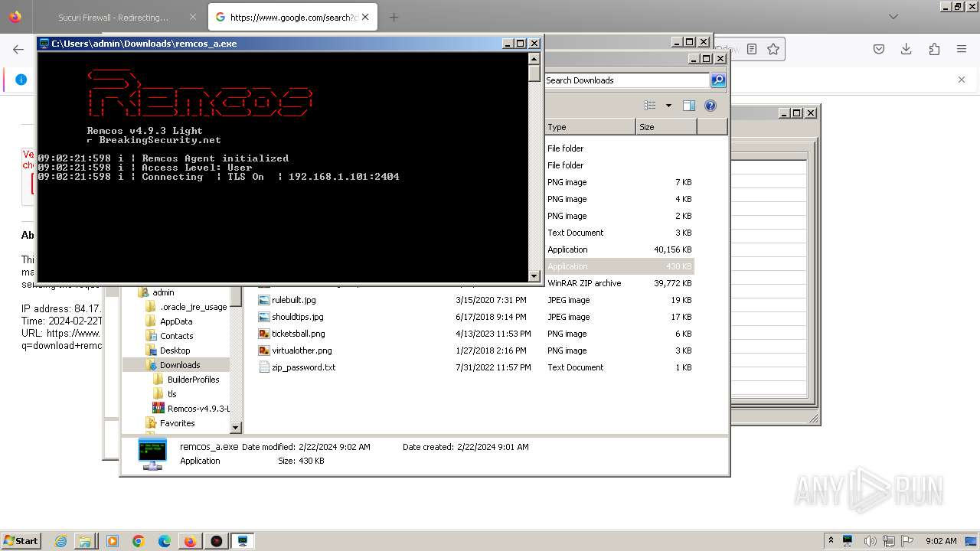Select the rulebuilt.jpg file
The width and height of the screenshot is (980, 551).
293,300
